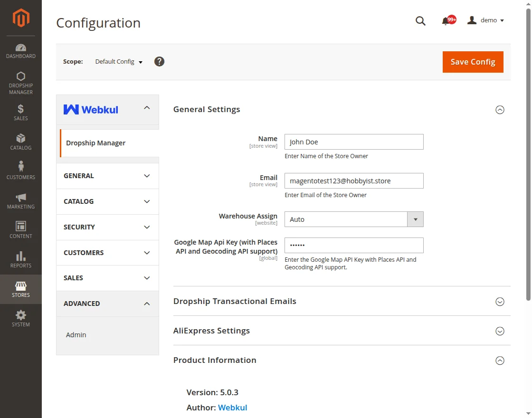Open the Dashboard section
The image size is (532, 418).
21,51
